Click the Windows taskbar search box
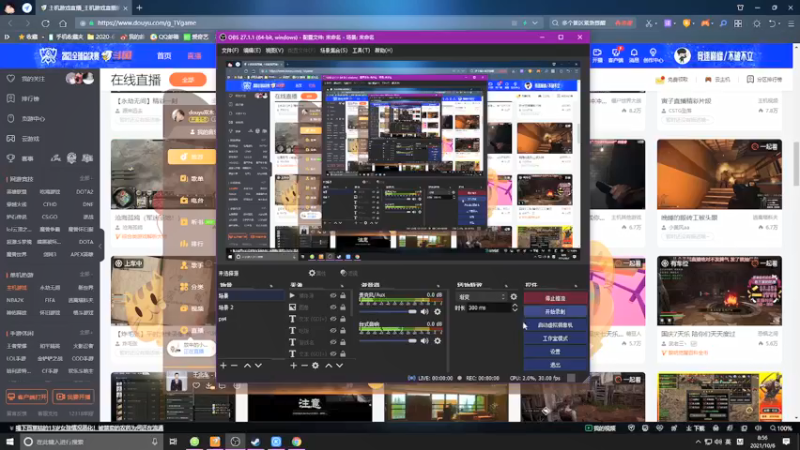Image resolution: width=800 pixels, height=450 pixels. 92,441
